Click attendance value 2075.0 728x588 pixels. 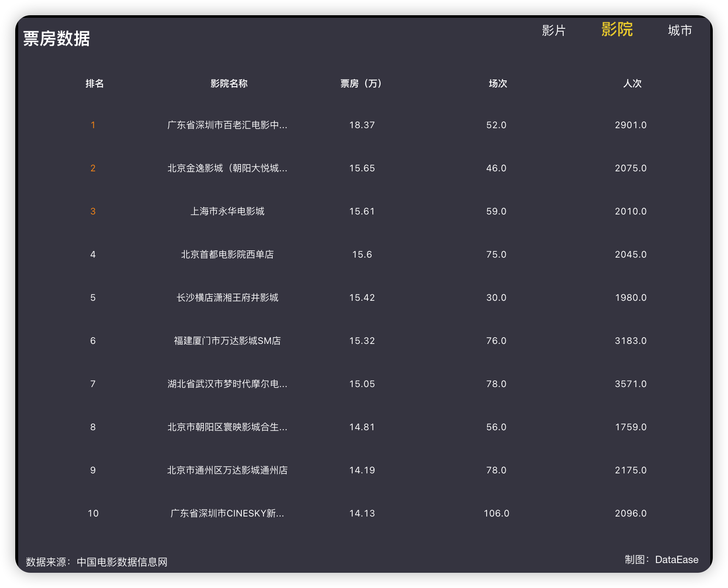point(631,168)
